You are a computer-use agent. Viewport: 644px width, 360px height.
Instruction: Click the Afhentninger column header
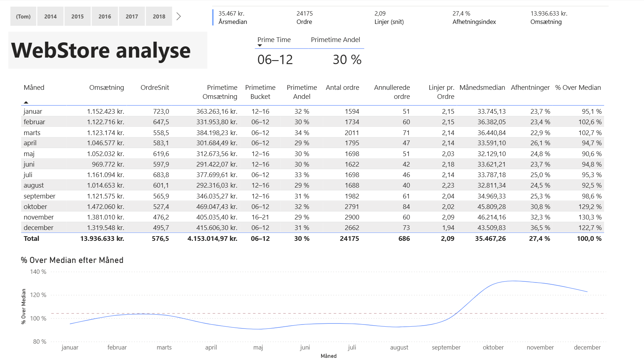[x=530, y=88]
